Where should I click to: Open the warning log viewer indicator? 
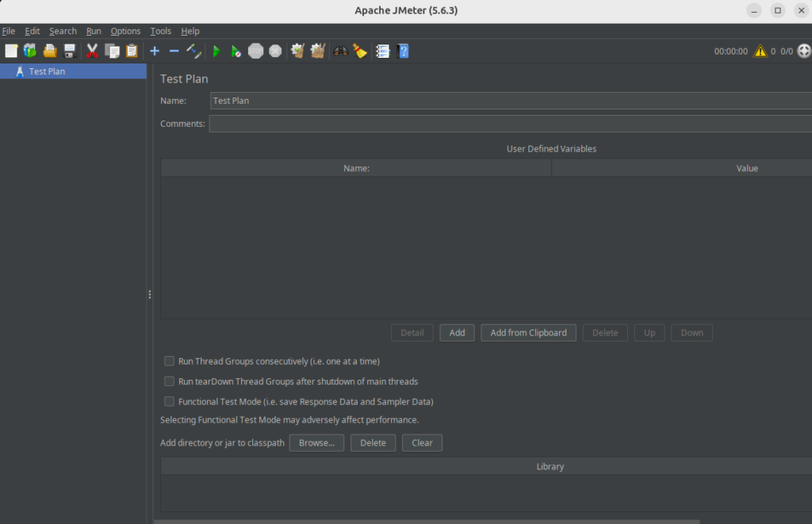pos(760,51)
